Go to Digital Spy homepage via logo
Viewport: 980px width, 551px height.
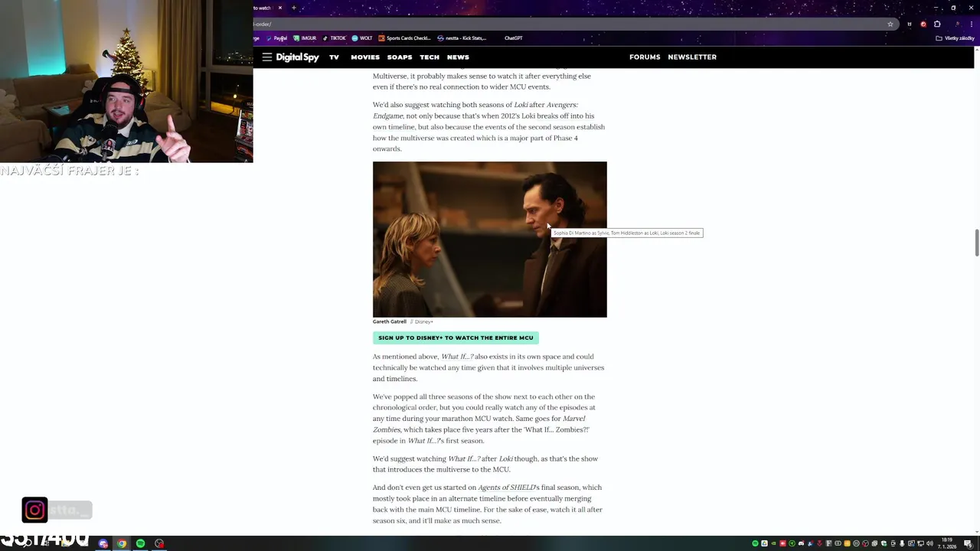[x=297, y=57]
